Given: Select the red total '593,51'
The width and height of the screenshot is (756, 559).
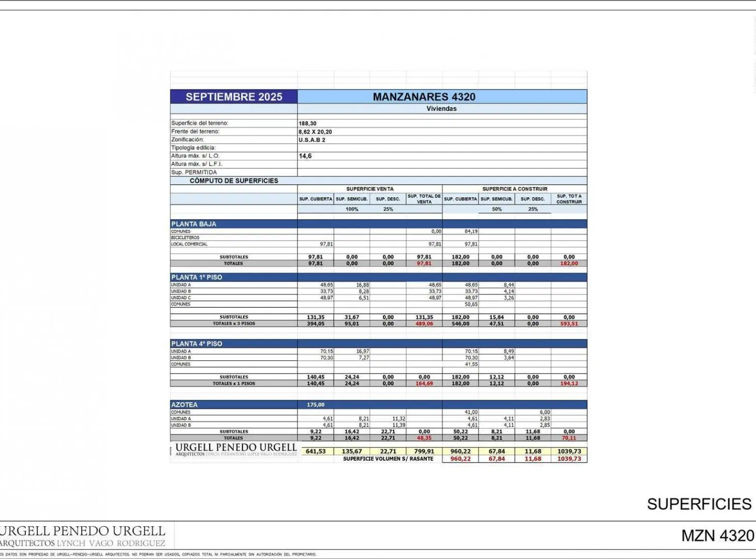Looking at the screenshot, I should pyautogui.click(x=569, y=324).
